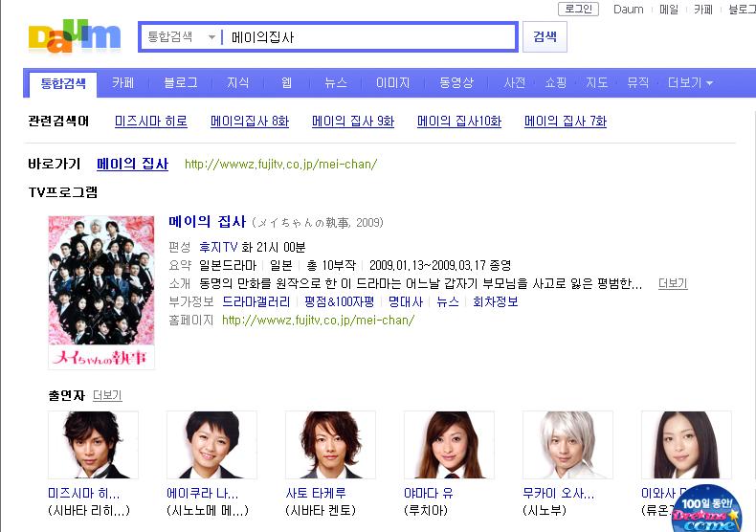Image resolution: width=756 pixels, height=532 pixels.
Task: Click the 메이의 집사 drama poster thumbnail
Action: pos(101,293)
